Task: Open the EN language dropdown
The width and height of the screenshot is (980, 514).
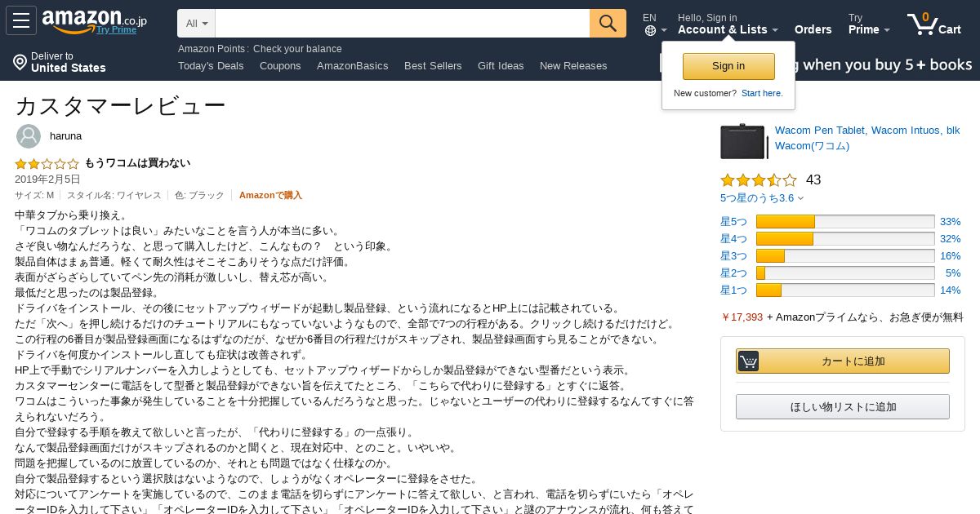Action: click(x=655, y=24)
